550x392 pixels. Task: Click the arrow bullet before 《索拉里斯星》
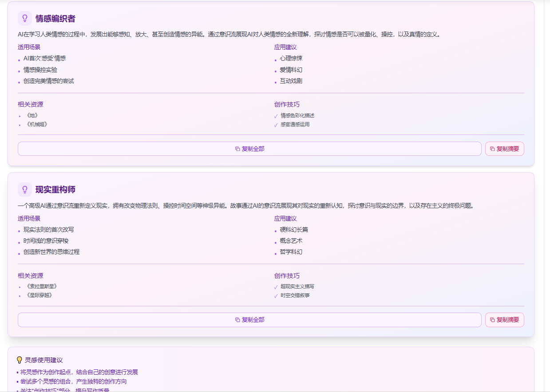click(x=20, y=287)
